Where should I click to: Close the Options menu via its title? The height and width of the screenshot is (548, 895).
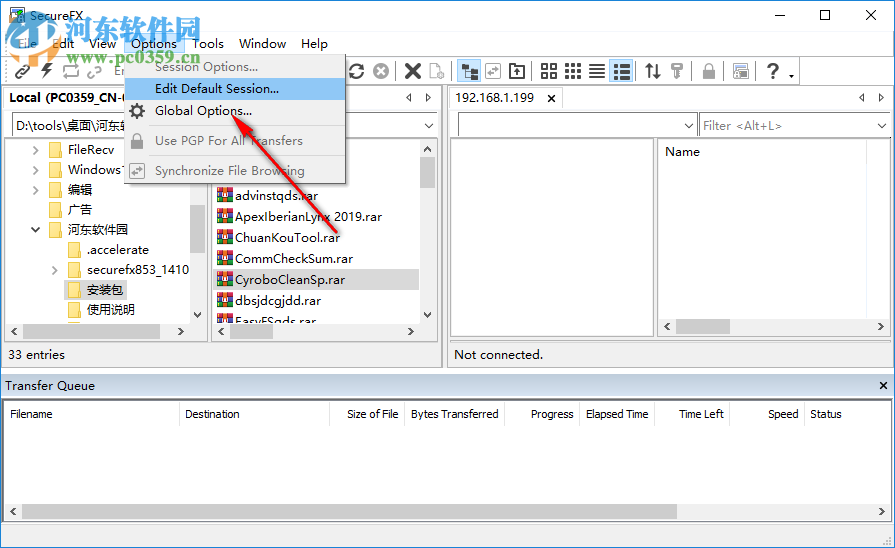(x=154, y=44)
